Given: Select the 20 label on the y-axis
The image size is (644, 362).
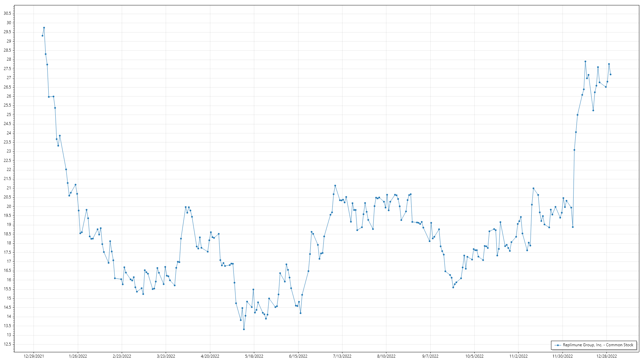Looking at the screenshot, I should 9,206.
